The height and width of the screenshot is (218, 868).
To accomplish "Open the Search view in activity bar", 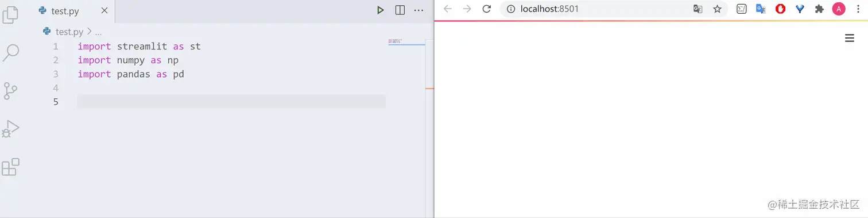I will point(10,53).
